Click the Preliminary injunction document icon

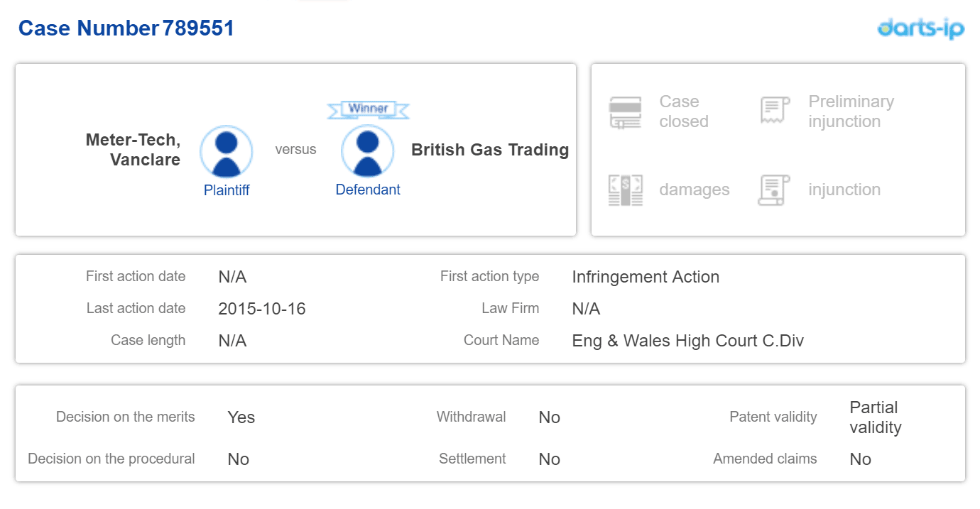[x=775, y=111]
